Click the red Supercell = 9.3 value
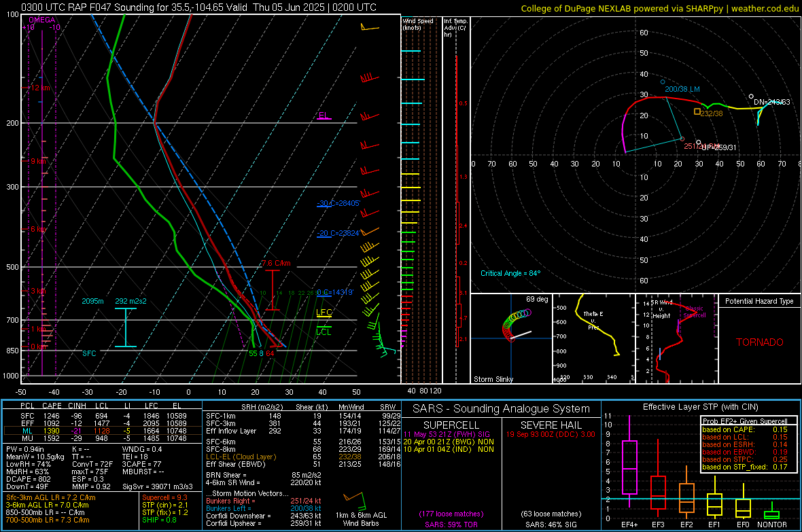The image size is (802, 532). 164,497
